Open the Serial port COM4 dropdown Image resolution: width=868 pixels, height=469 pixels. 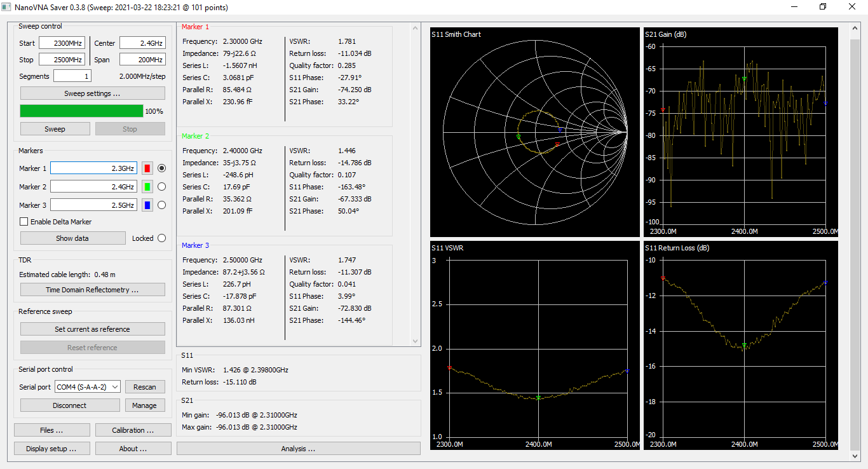tap(88, 387)
